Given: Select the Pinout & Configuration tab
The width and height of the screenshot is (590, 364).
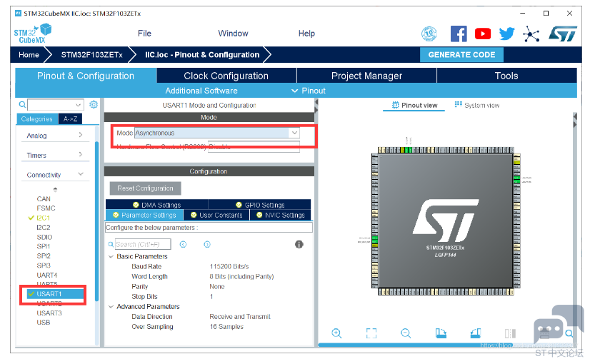Looking at the screenshot, I should [86, 76].
